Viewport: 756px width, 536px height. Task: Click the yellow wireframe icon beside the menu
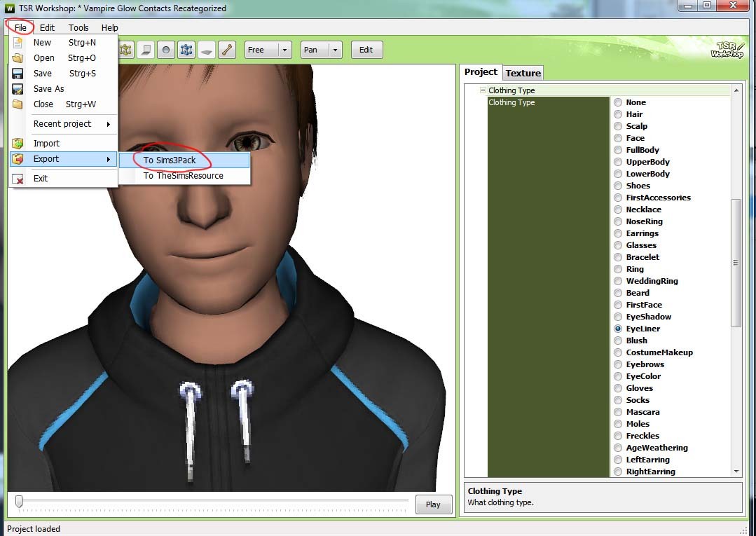125,50
